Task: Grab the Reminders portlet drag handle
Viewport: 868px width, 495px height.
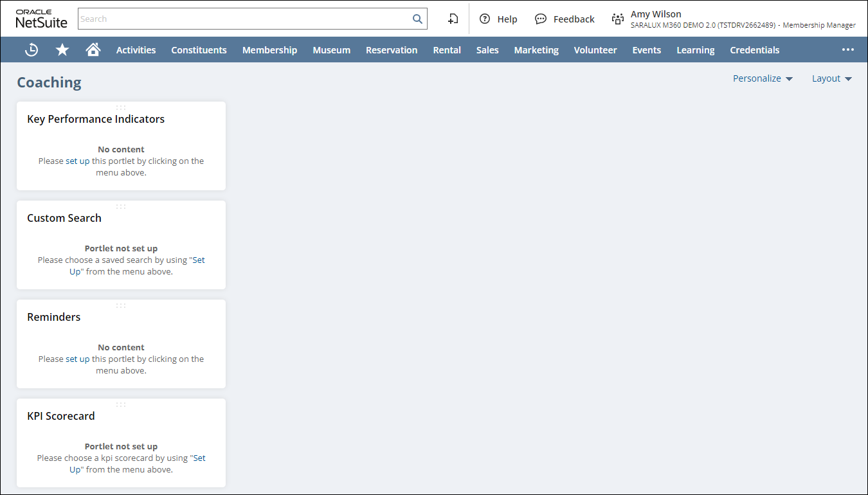Action: pyautogui.click(x=121, y=305)
